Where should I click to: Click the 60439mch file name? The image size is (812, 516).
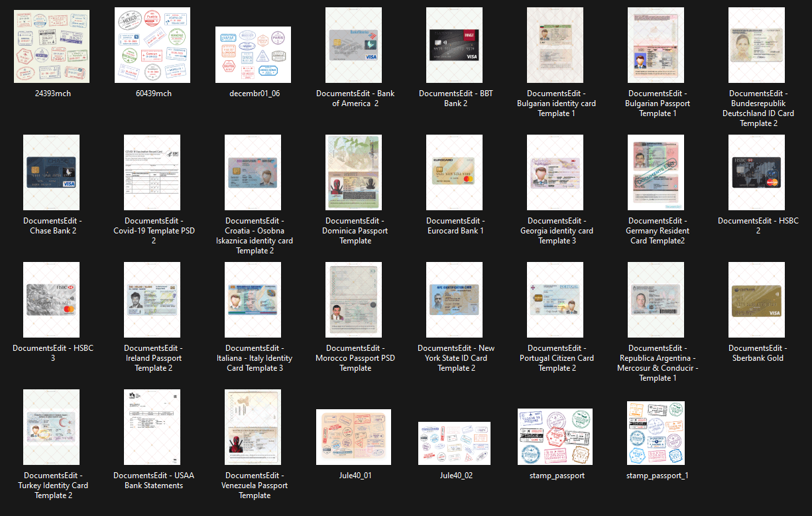click(x=152, y=94)
